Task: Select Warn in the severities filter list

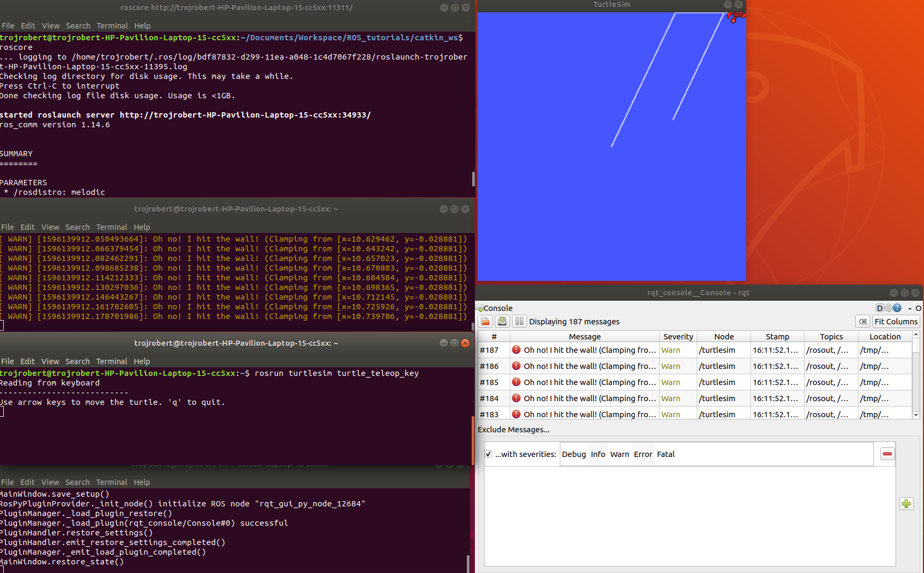Action: 619,454
